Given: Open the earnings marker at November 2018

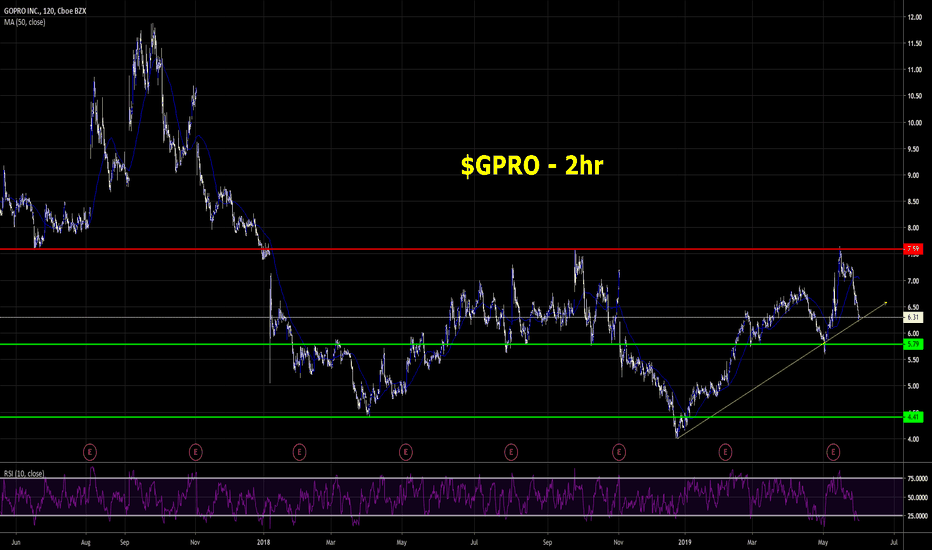Looking at the screenshot, I should [619, 452].
